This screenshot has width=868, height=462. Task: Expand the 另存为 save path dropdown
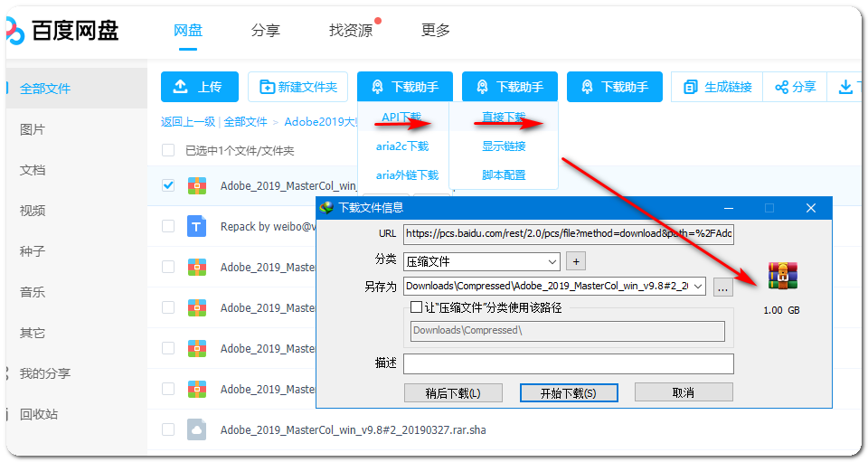tap(697, 286)
